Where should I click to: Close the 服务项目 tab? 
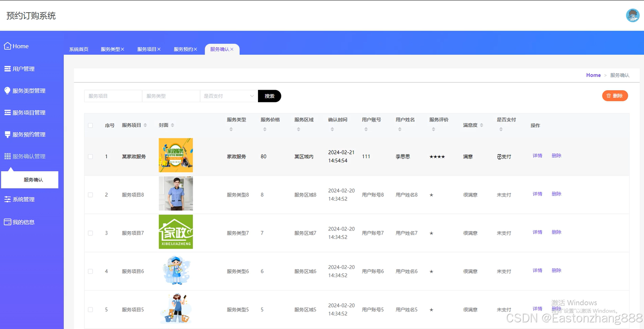159,49
